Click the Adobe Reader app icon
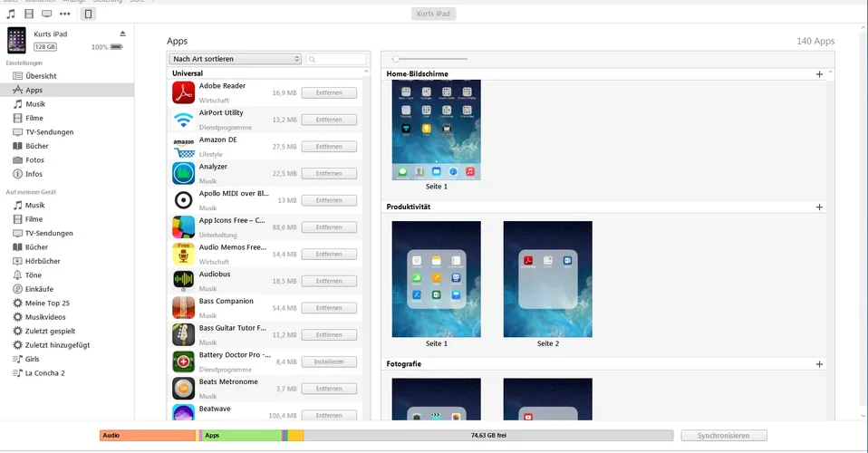The width and height of the screenshot is (868, 453). click(x=184, y=92)
